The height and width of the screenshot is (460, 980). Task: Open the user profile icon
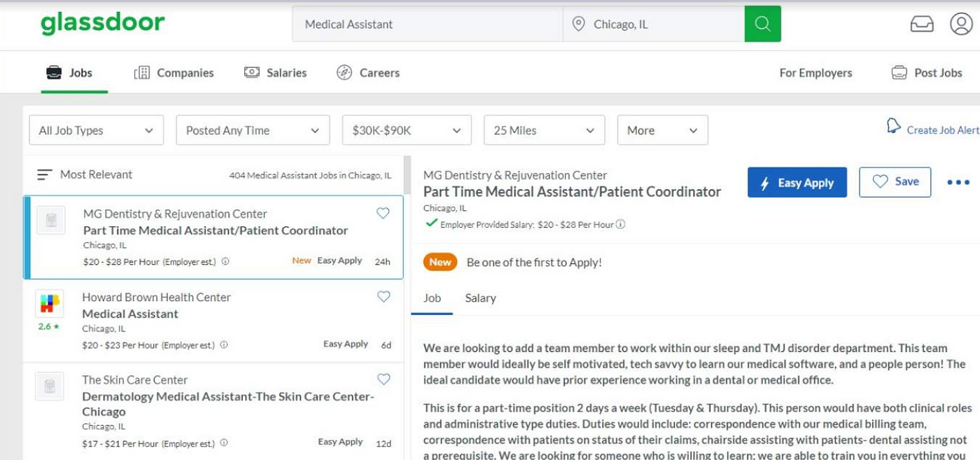click(x=961, y=24)
